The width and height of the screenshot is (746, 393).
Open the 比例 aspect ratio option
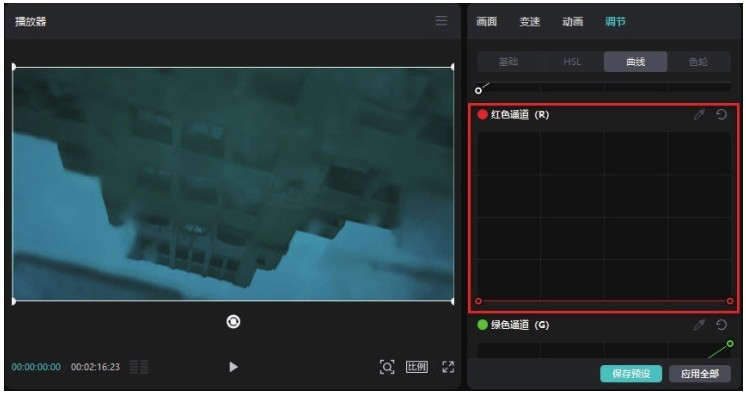pos(417,367)
